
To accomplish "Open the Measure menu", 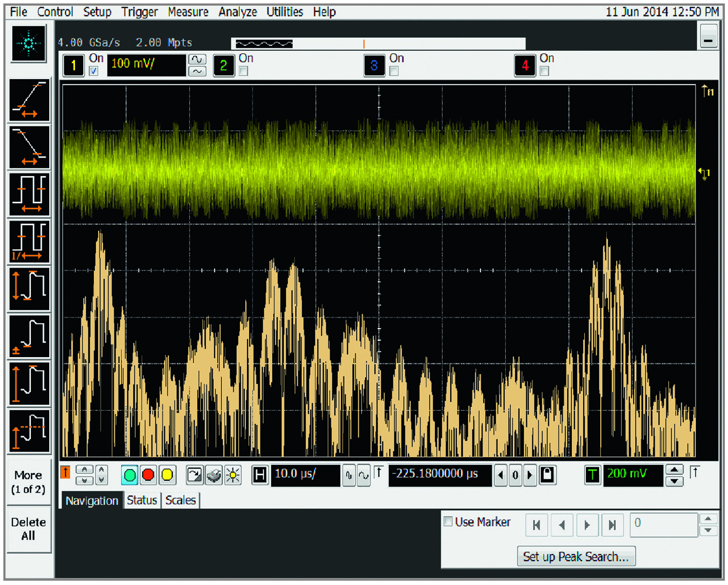I will 188,12.
